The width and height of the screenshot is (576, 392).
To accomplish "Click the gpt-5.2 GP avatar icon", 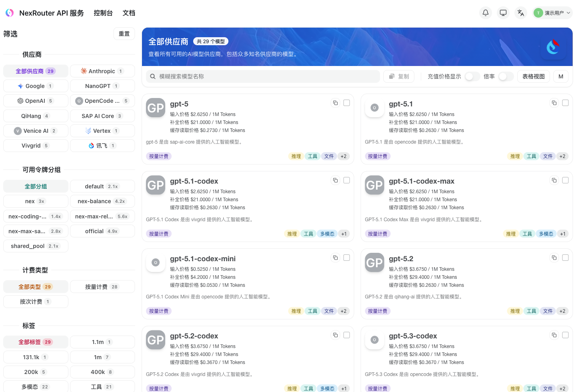I will coord(374,262).
